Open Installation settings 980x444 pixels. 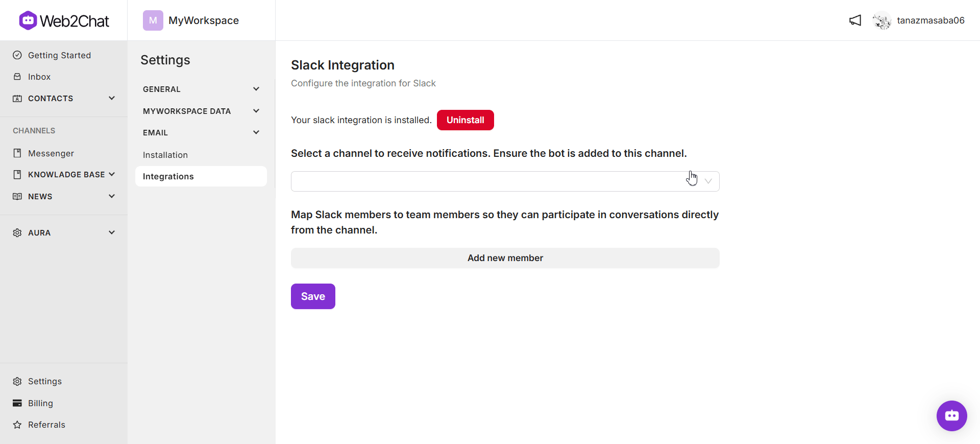[x=165, y=155]
